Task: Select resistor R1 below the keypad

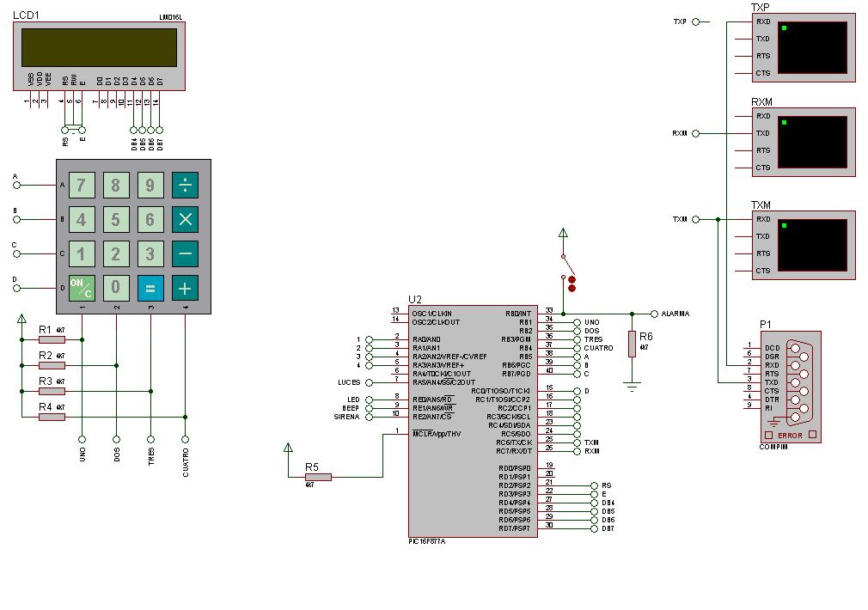Action: pyautogui.click(x=52, y=339)
